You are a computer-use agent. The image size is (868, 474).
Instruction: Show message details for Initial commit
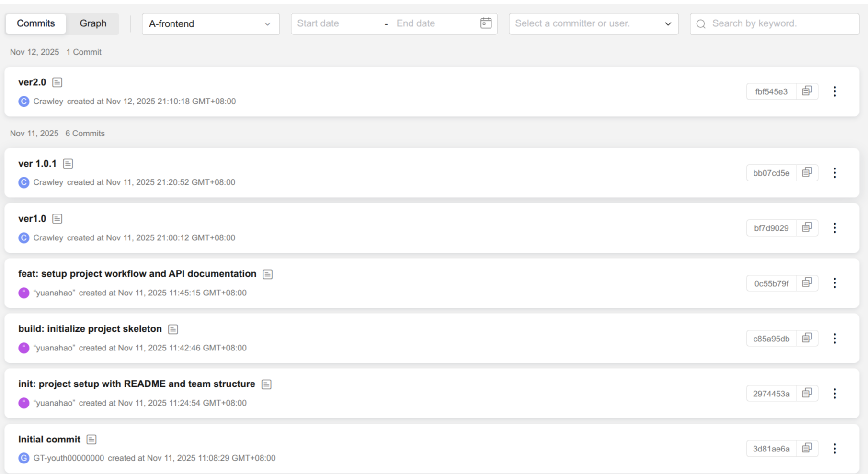coord(91,440)
